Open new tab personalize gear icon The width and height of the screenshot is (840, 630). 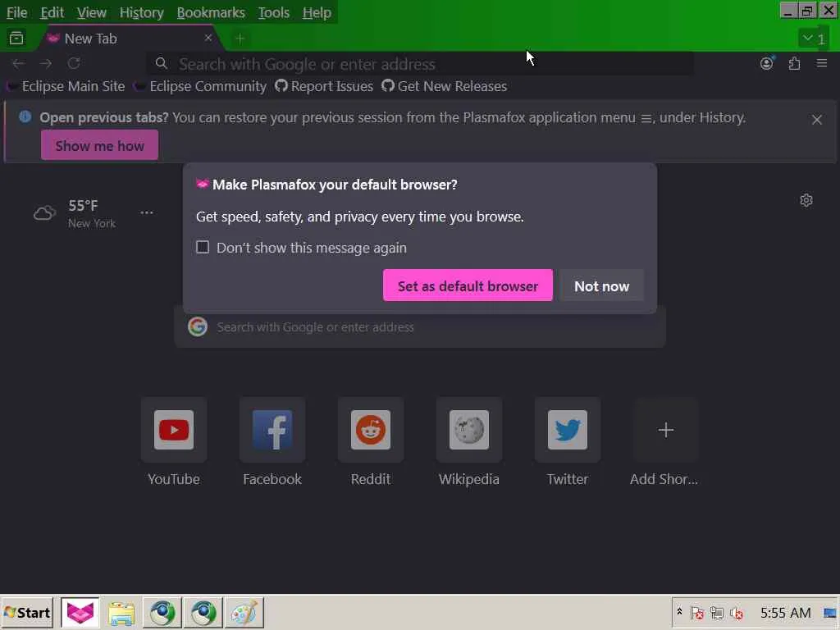[806, 200]
